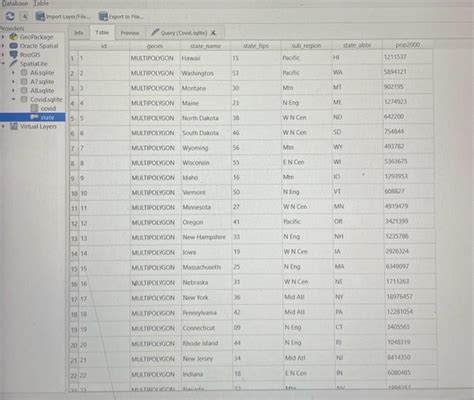
Task: Select the A6.sqlite database
Action: click(42, 72)
